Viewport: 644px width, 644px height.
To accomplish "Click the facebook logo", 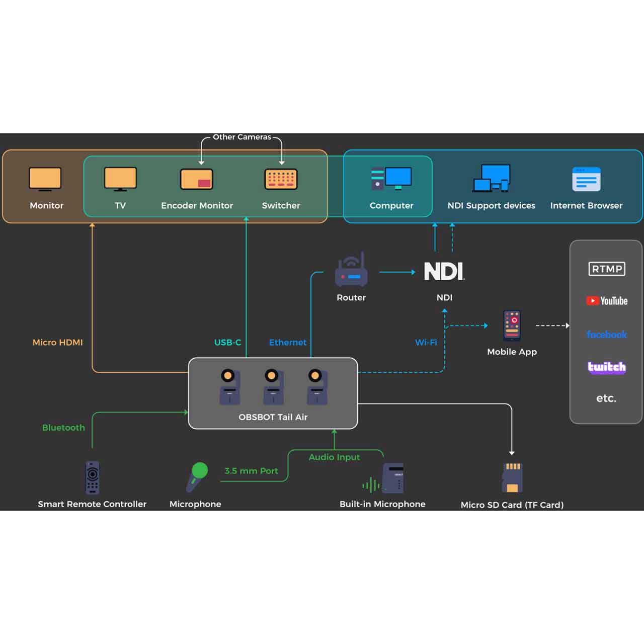I will point(606,335).
